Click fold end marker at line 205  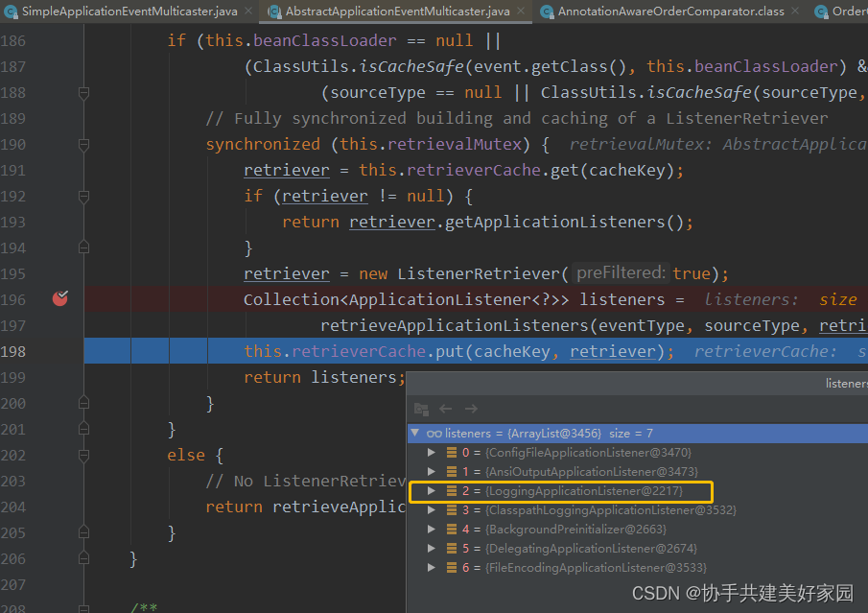tap(83, 532)
